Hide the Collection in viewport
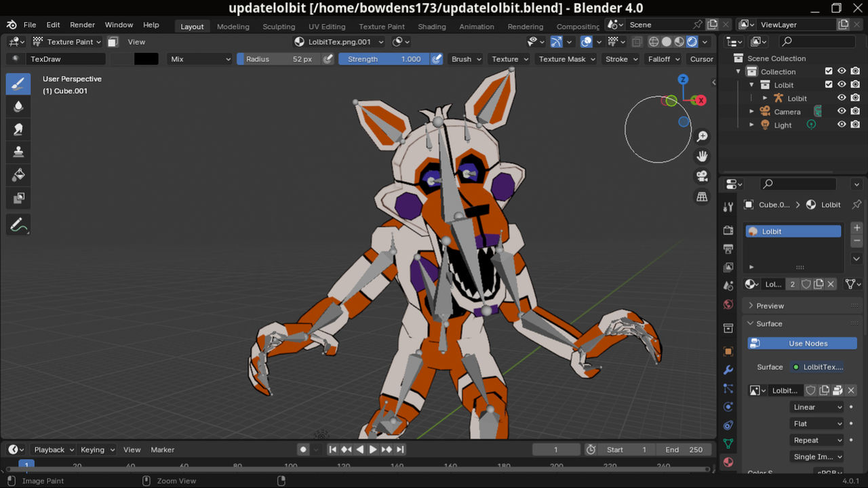Image resolution: width=868 pixels, height=488 pixels. coord(842,71)
